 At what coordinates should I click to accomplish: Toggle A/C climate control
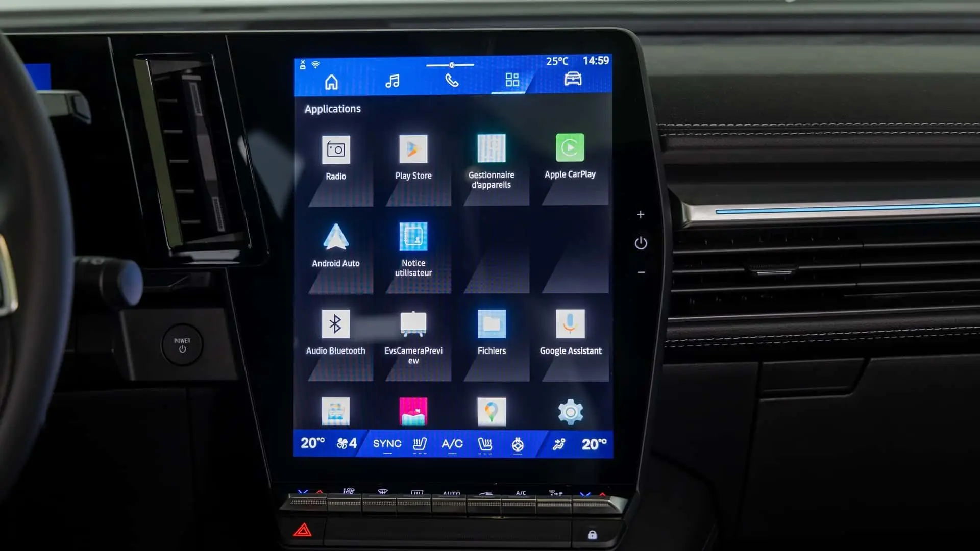click(451, 443)
